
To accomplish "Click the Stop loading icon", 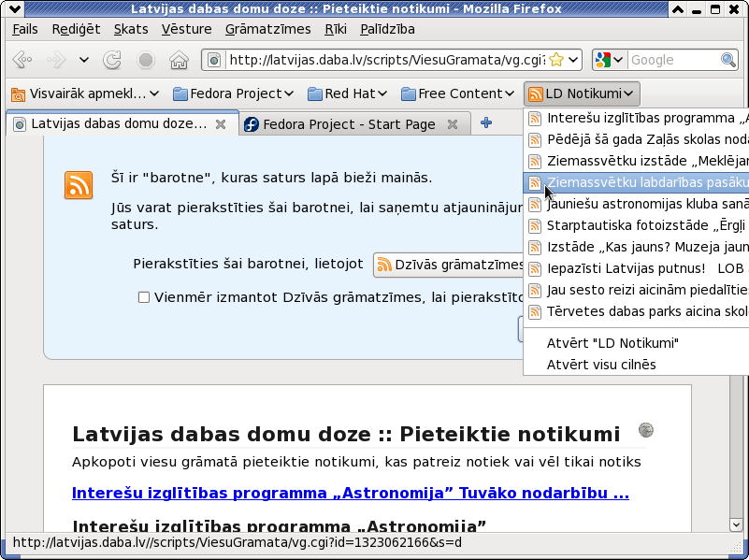I will 146,60.
